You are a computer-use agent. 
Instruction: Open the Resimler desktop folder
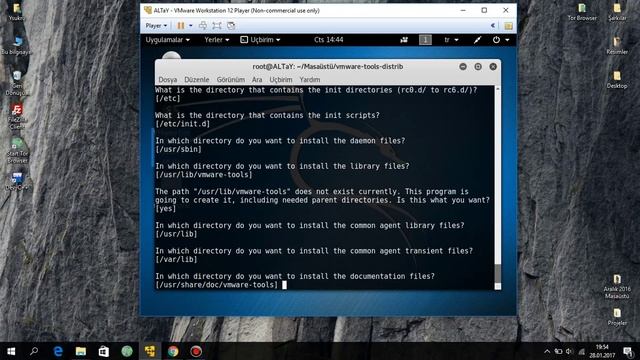617,46
